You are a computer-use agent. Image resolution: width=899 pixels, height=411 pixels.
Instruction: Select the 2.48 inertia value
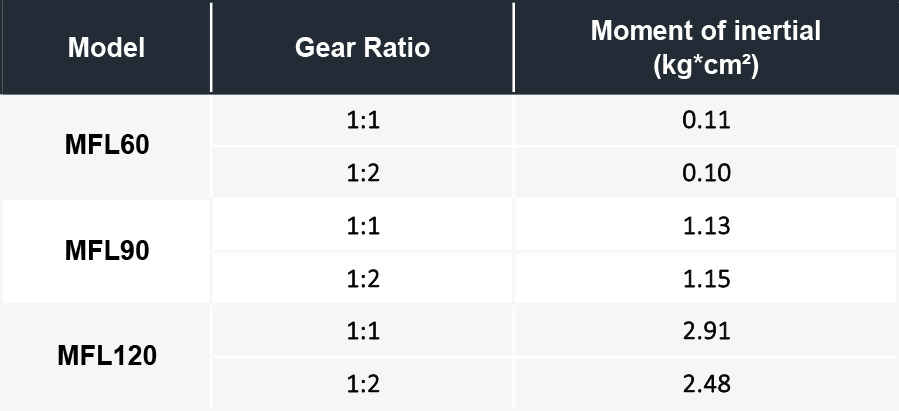pyautogui.click(x=707, y=383)
